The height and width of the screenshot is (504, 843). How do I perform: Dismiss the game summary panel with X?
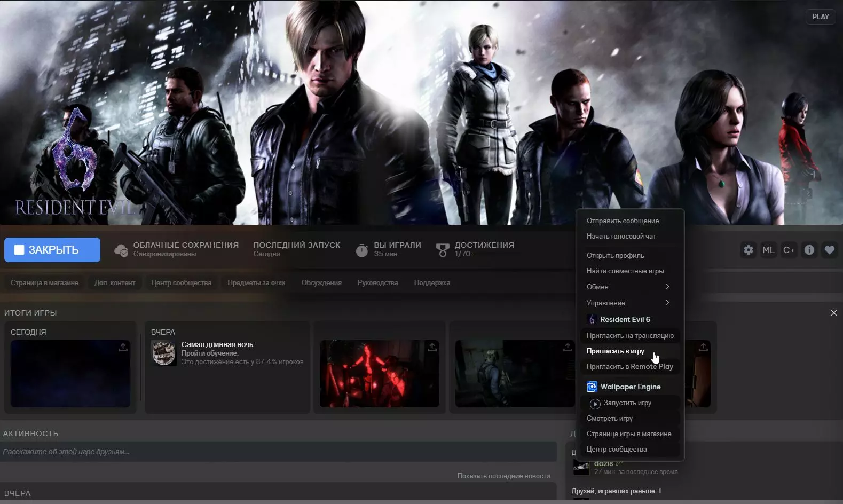833,313
